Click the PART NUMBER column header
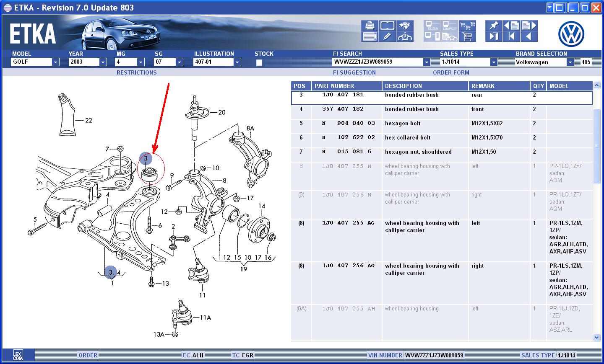This screenshot has width=604, height=364. pyautogui.click(x=347, y=86)
